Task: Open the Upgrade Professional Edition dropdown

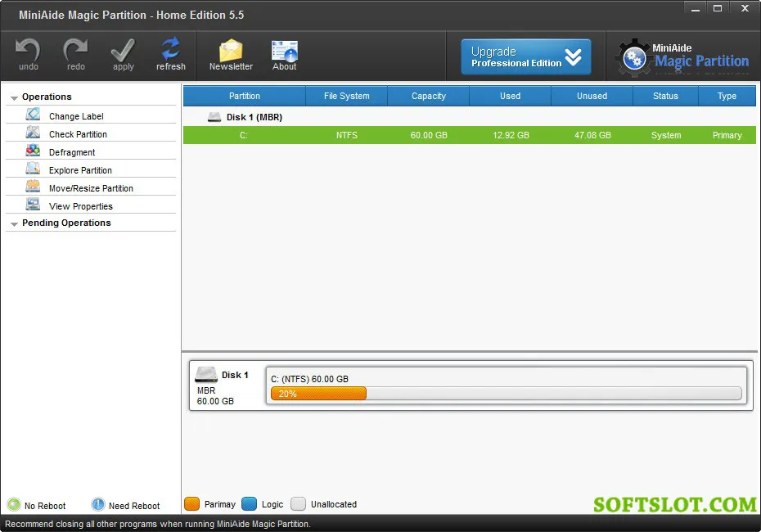Action: (526, 56)
